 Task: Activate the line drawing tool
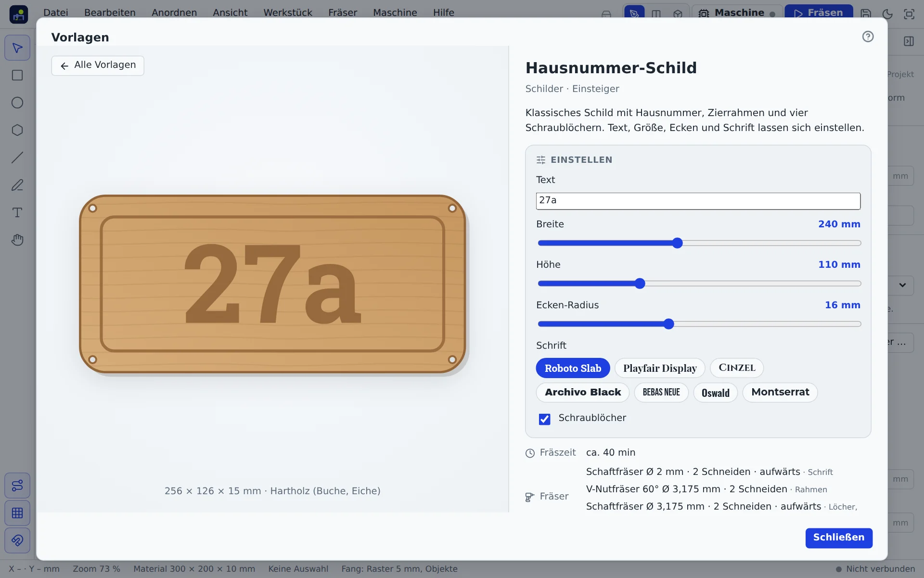tap(17, 158)
